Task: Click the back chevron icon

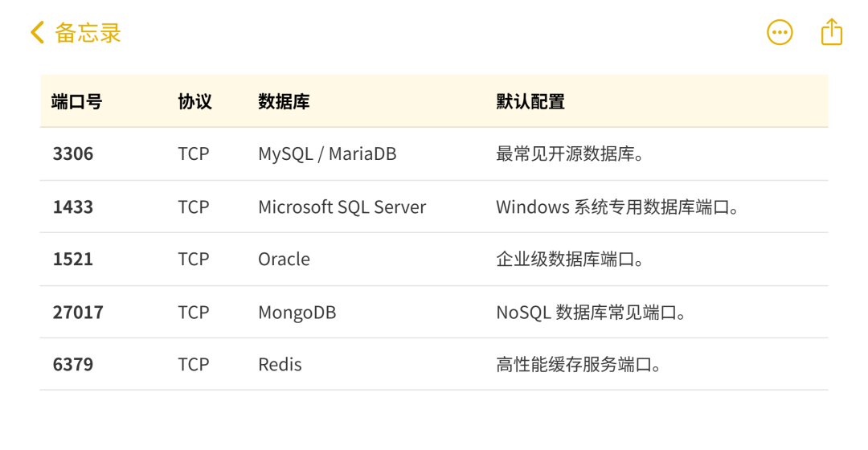Action: coord(37,33)
